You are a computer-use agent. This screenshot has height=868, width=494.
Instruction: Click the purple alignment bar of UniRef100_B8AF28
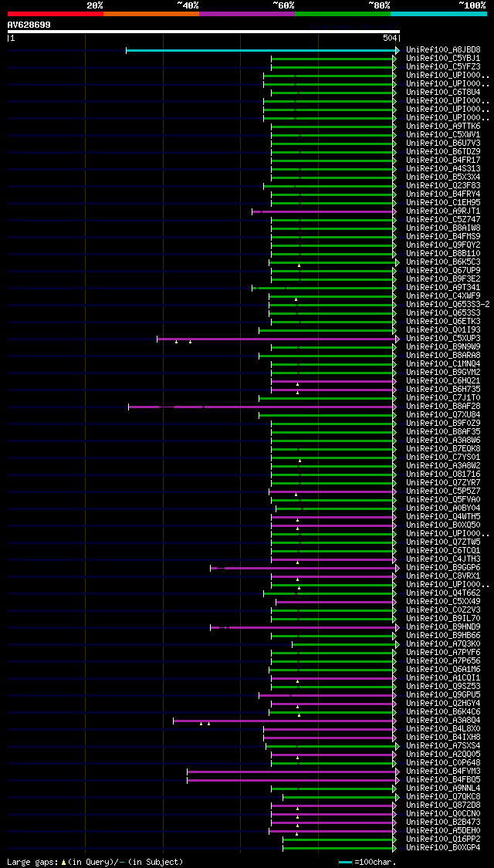click(262, 407)
